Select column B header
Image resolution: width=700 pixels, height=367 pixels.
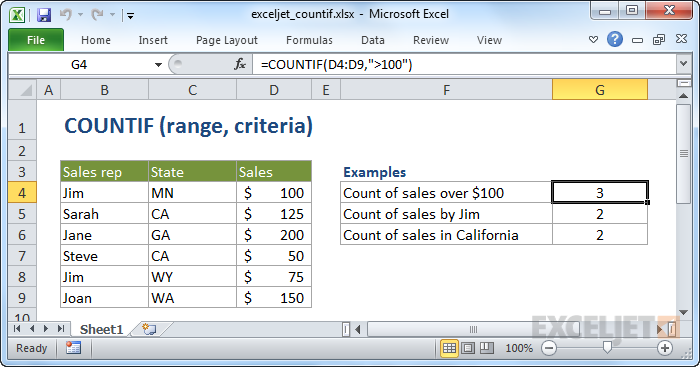(x=104, y=90)
